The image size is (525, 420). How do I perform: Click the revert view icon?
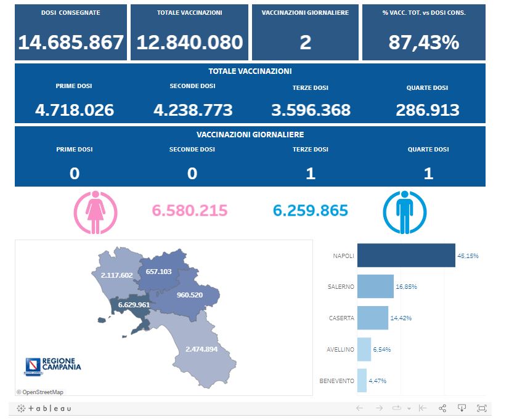423,408
